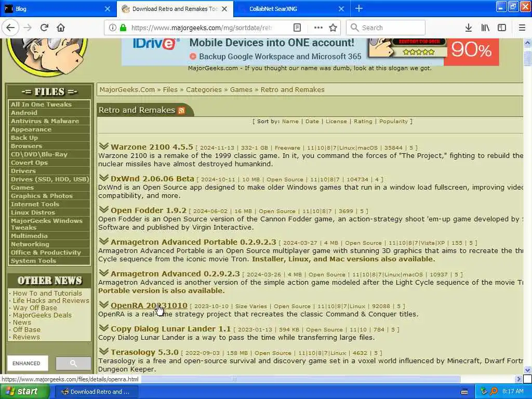Show site information icon in address bar
The width and height of the screenshot is (532, 399).
tap(112, 28)
